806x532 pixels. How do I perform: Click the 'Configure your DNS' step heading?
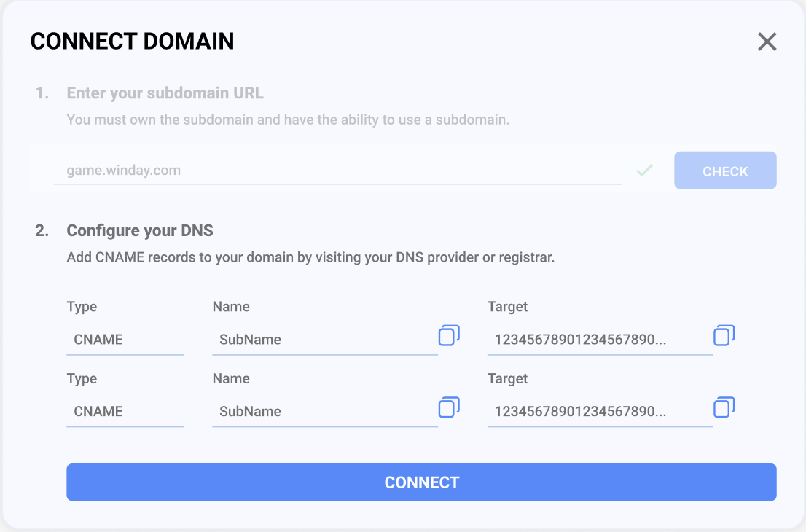pos(140,231)
